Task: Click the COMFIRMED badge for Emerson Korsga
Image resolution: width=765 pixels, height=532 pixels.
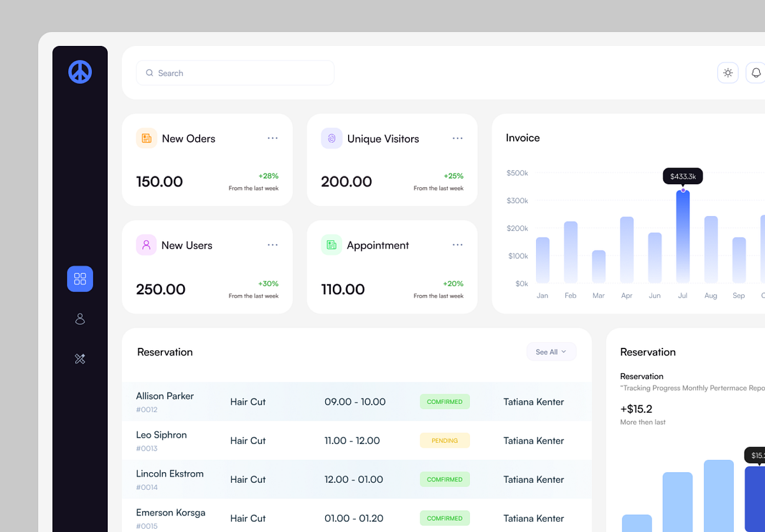Action: (445, 518)
